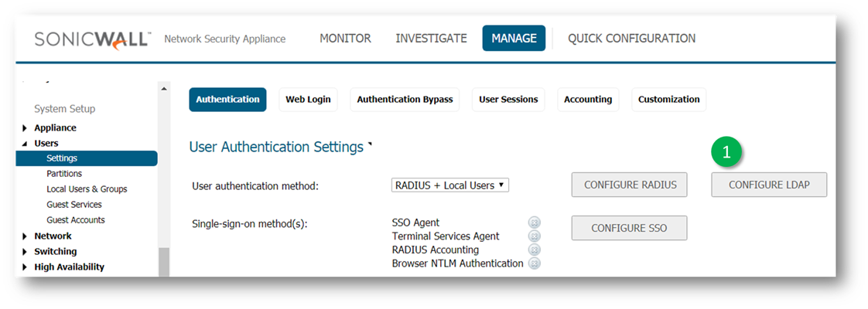The image size is (868, 309).
Task: Click the SSO Agent status icon
Action: point(534,222)
